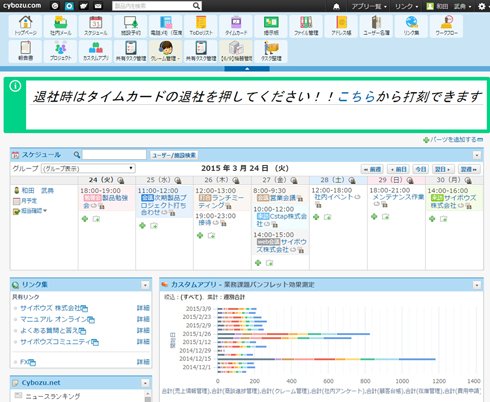Open the Timecard app icon
The image size is (490, 402).
pyautogui.click(x=236, y=26)
